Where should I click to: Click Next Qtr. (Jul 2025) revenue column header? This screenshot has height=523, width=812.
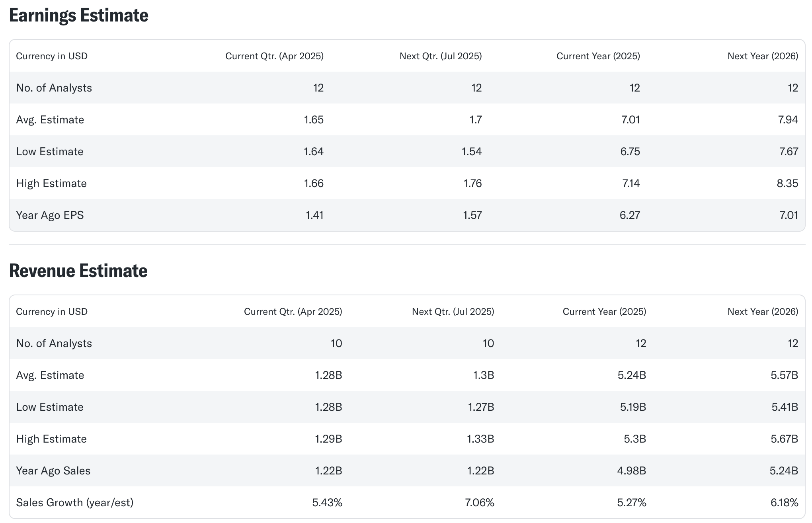(453, 312)
